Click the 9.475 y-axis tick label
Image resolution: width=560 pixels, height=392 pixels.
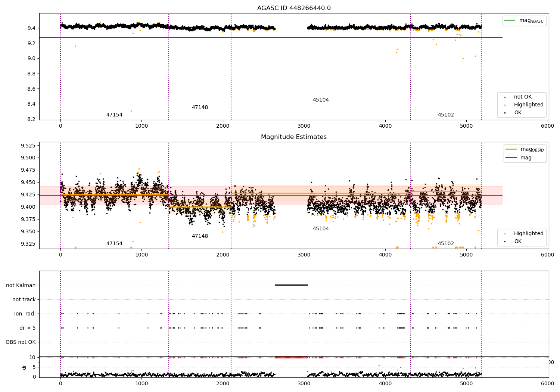point(28,170)
